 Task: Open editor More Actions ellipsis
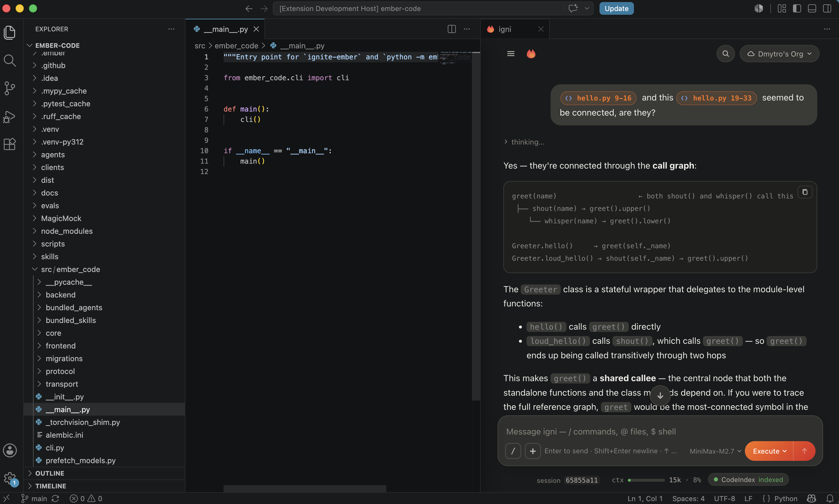pyautogui.click(x=467, y=29)
